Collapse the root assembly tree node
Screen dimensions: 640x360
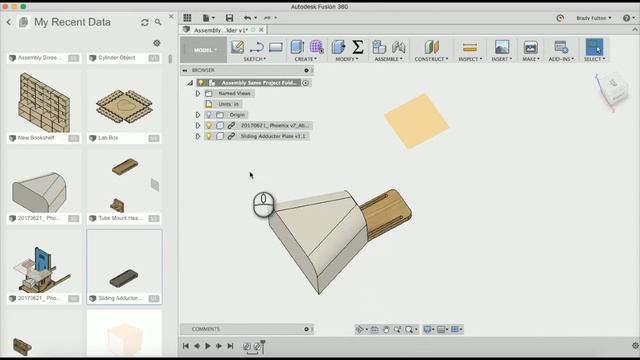point(190,83)
